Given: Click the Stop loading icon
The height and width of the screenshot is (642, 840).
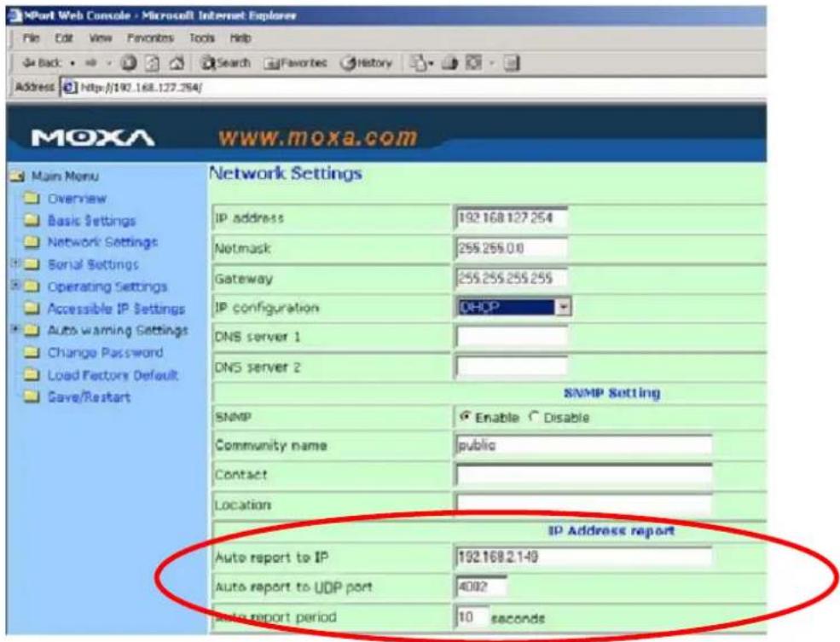Looking at the screenshot, I should 128,63.
